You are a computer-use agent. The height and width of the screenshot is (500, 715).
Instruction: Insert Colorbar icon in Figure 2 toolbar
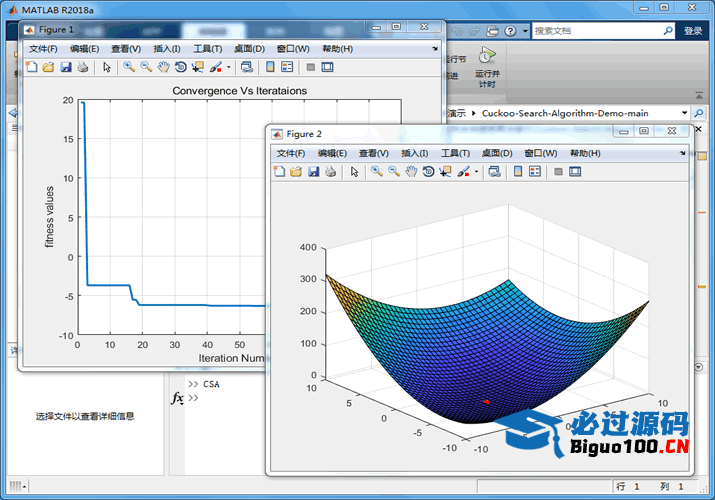518,171
